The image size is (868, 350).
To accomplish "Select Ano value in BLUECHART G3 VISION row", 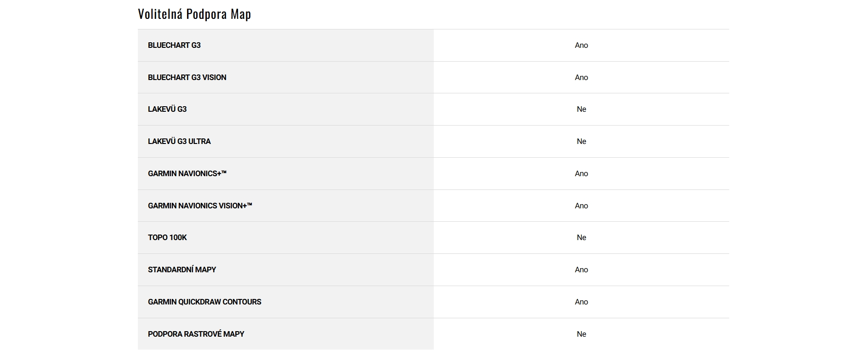I will (581, 77).
